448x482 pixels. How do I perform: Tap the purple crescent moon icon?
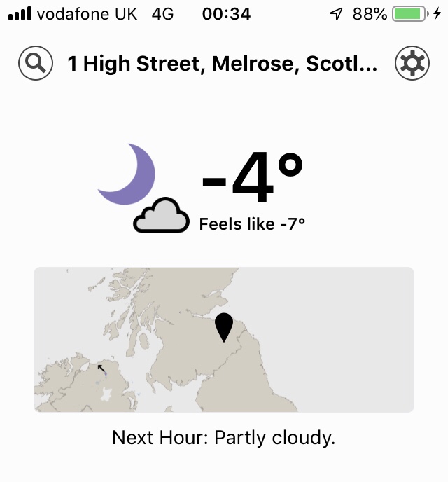click(x=129, y=174)
